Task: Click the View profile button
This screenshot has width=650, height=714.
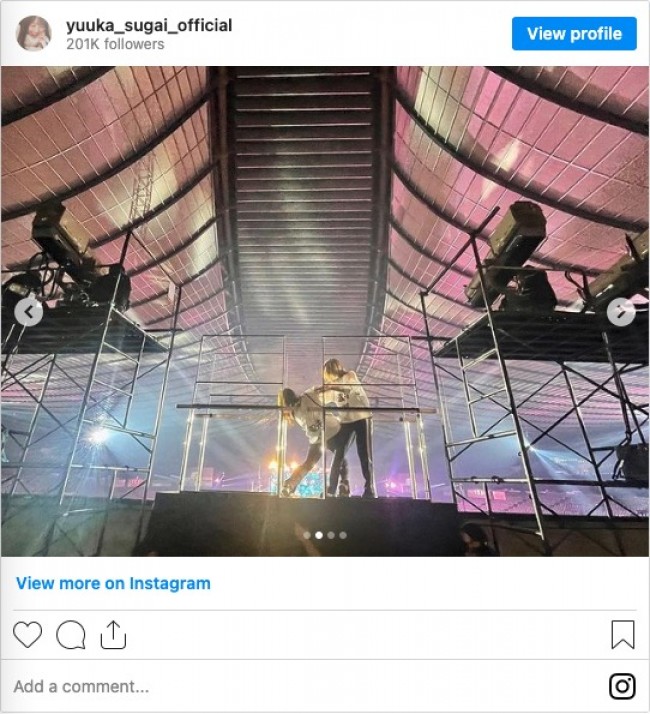Action: [574, 34]
